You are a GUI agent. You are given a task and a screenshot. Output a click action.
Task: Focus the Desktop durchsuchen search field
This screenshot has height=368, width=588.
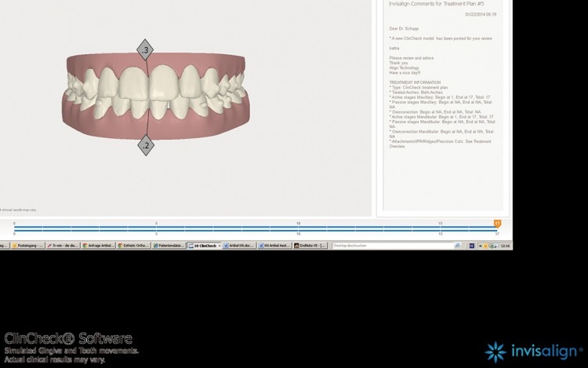pyautogui.click(x=392, y=246)
